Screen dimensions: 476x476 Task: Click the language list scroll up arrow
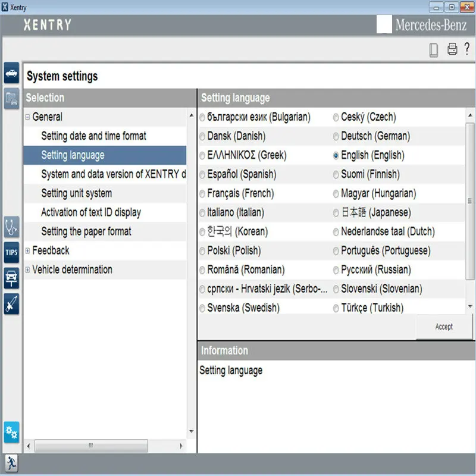point(470,115)
